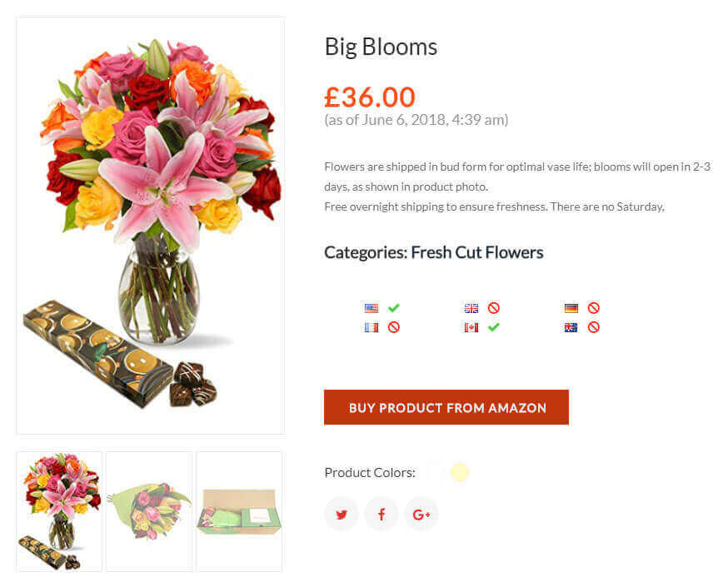Image resolution: width=728 pixels, height=582 pixels.
Task: Click the Germany flag icon
Action: pyautogui.click(x=571, y=308)
